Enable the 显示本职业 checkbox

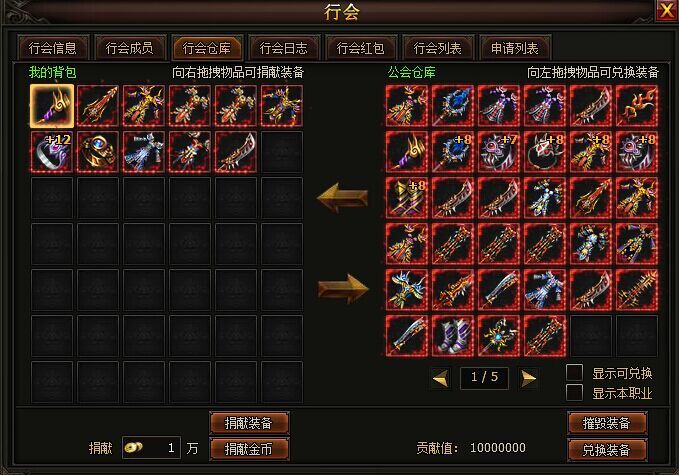(x=574, y=392)
